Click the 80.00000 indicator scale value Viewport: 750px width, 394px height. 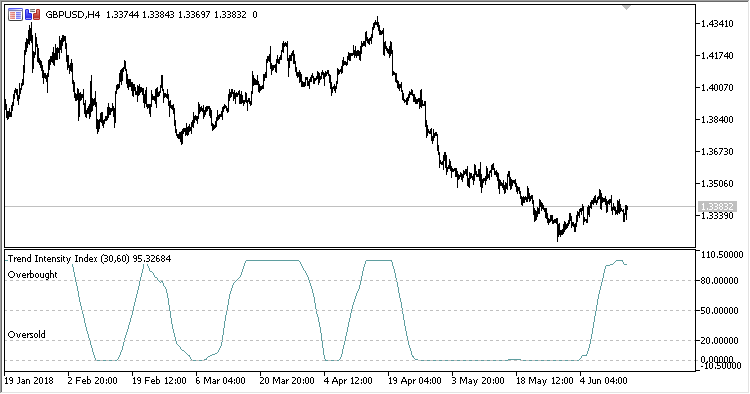tap(719, 281)
